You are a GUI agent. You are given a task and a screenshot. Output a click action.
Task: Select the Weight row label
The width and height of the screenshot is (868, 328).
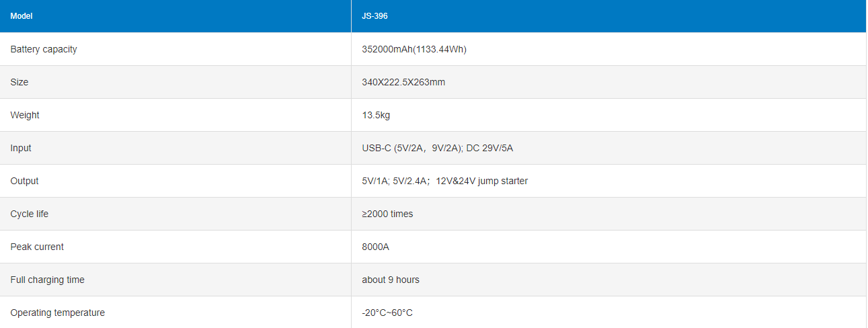tap(25, 115)
